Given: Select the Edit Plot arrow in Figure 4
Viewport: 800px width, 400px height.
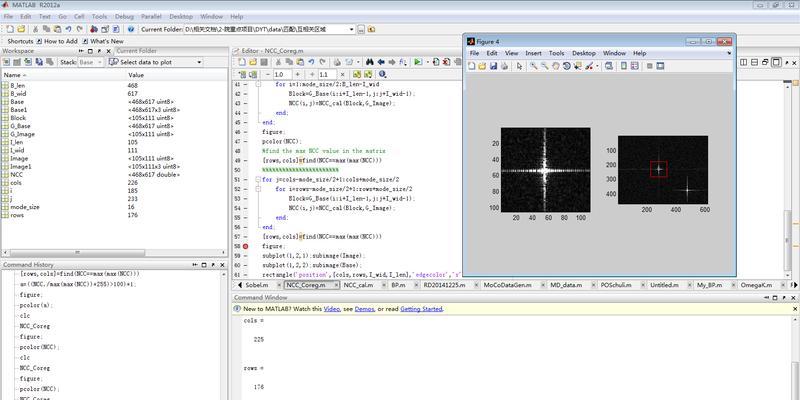Looking at the screenshot, I should click(519, 66).
